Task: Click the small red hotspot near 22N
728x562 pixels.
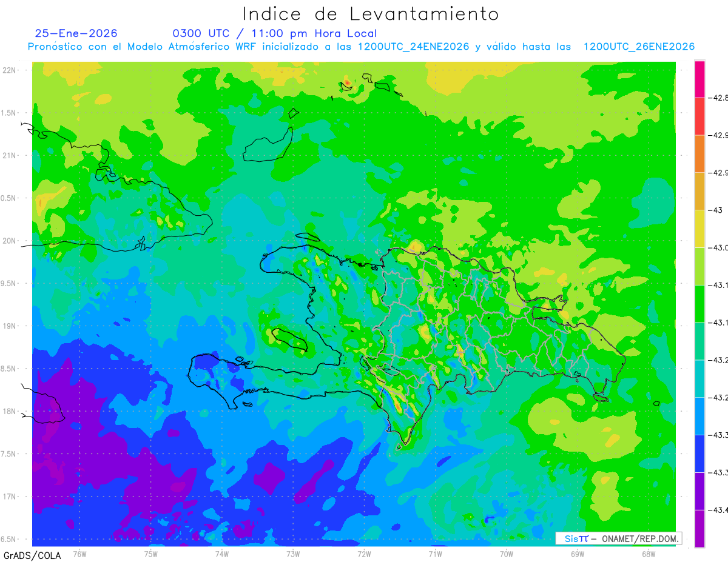Action: click(347, 82)
